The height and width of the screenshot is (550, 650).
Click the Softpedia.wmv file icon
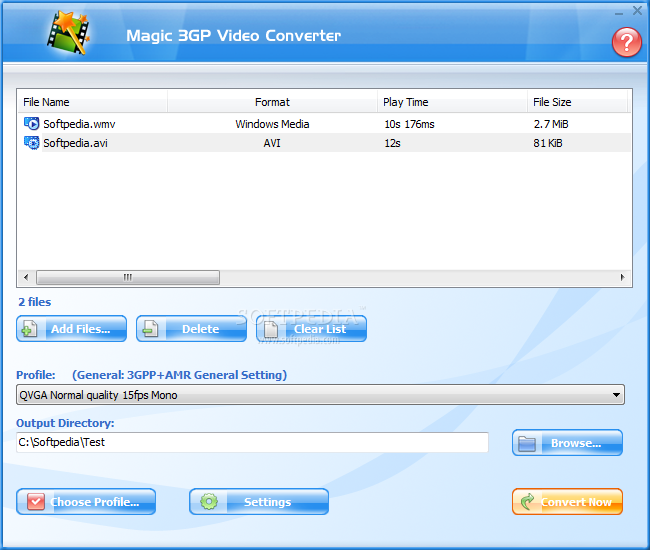click(x=32, y=124)
